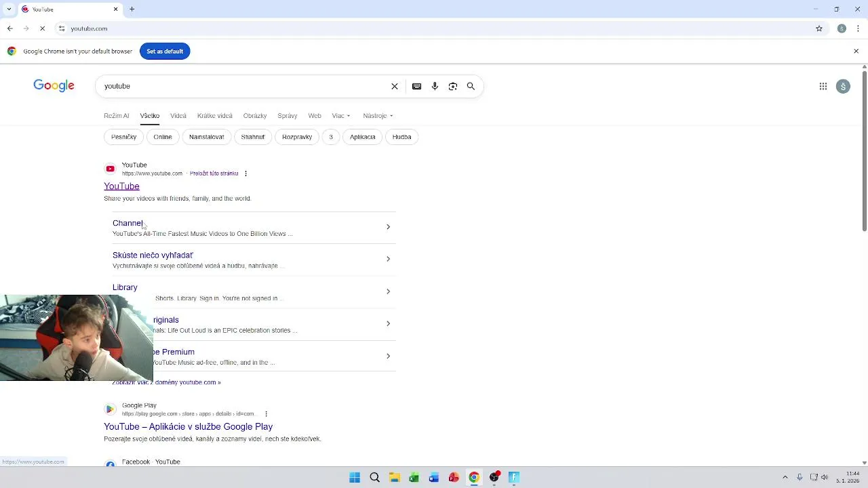Open File Explorer from taskbar
This screenshot has width=868, height=488.
(x=394, y=477)
